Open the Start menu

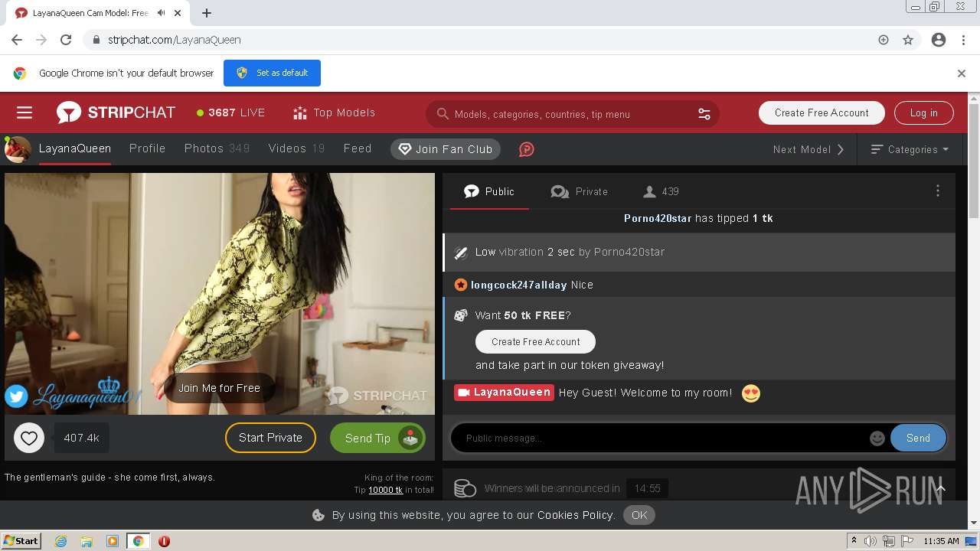(21, 541)
